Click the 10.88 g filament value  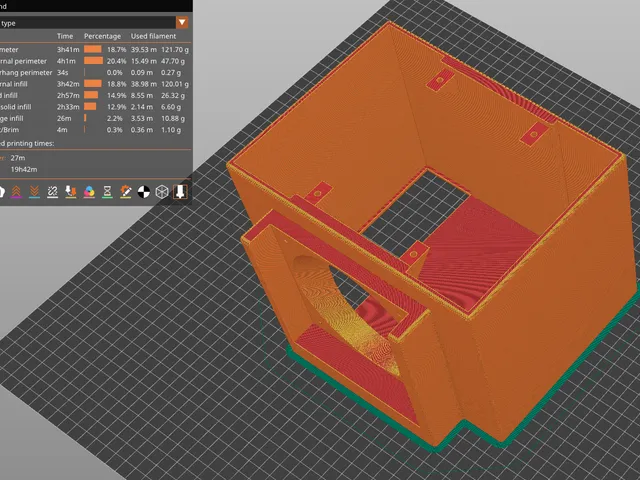pos(173,118)
